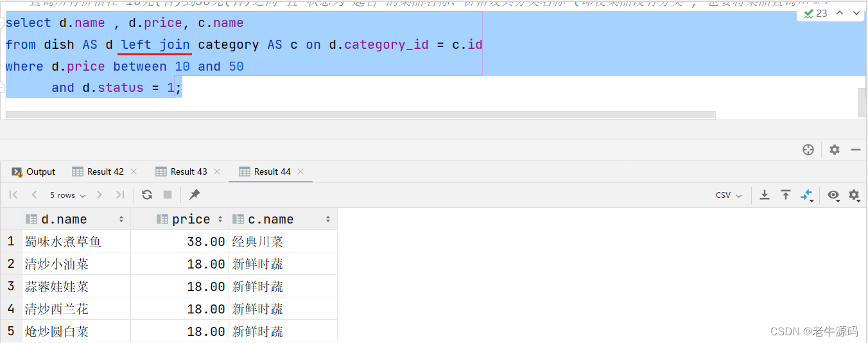Click the export data download icon
This screenshot has height=343, width=868.
pyautogui.click(x=765, y=195)
